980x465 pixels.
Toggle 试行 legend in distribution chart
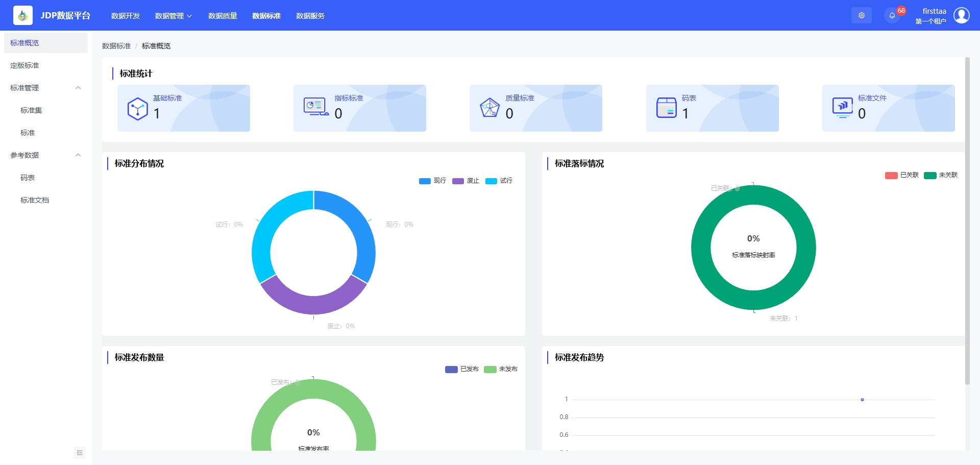[499, 181]
